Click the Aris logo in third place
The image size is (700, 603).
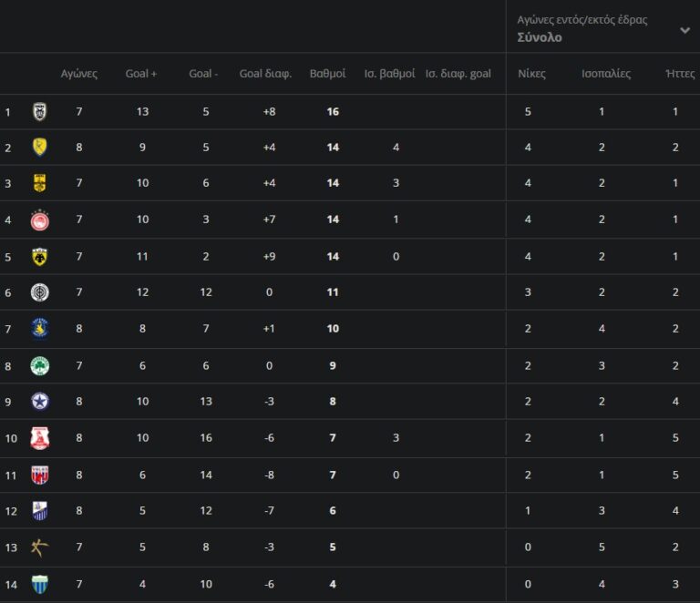point(39,183)
